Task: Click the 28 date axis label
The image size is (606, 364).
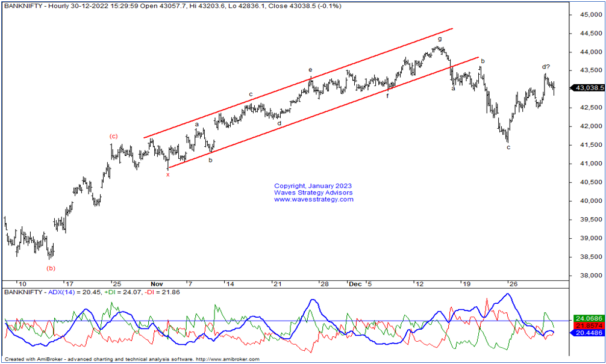Action: point(324,284)
